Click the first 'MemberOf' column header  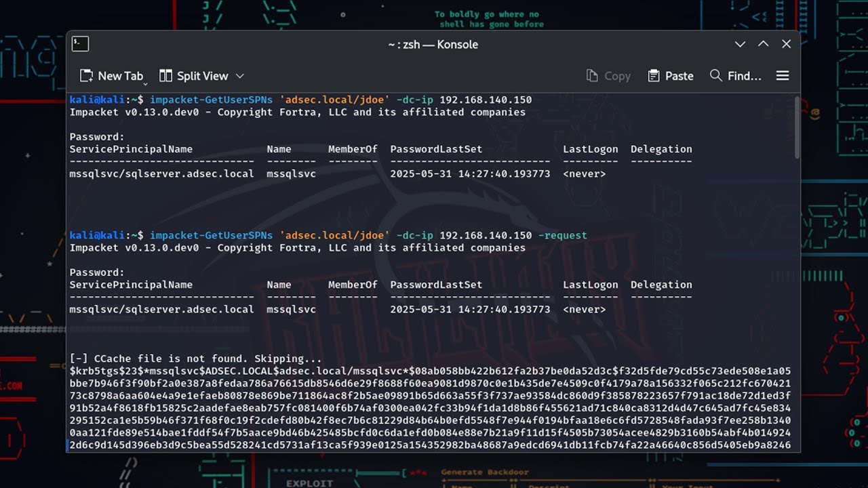(353, 149)
